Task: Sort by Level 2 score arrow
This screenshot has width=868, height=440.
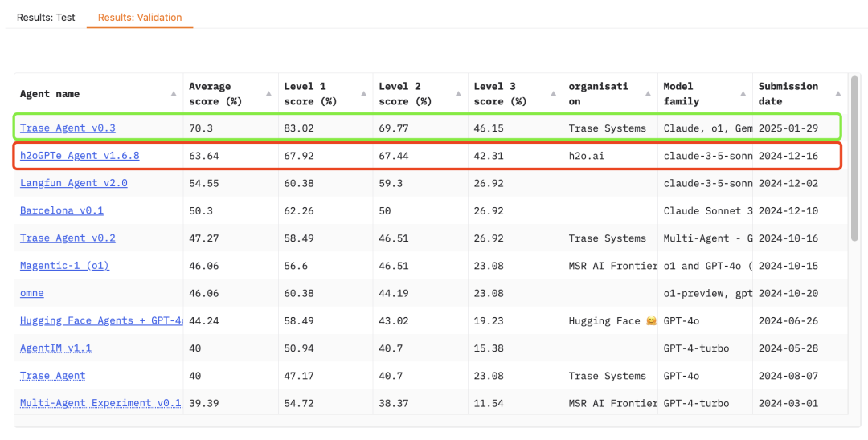Action: [459, 94]
